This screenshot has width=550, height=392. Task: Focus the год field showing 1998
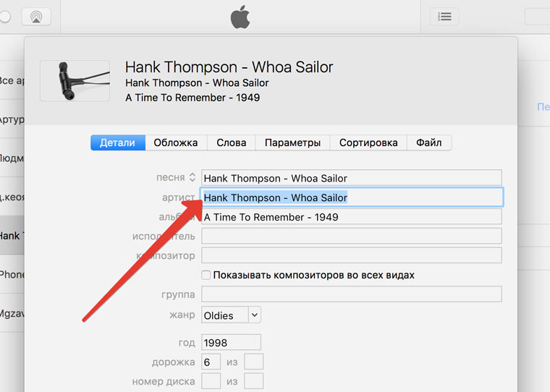coord(231,342)
